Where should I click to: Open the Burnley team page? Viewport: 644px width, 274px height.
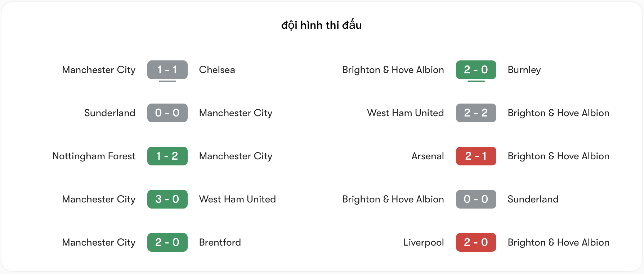[x=524, y=70]
